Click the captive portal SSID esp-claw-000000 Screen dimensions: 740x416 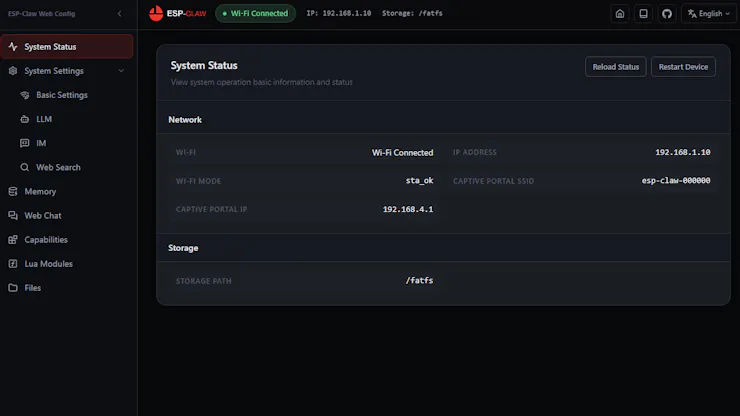click(x=676, y=180)
